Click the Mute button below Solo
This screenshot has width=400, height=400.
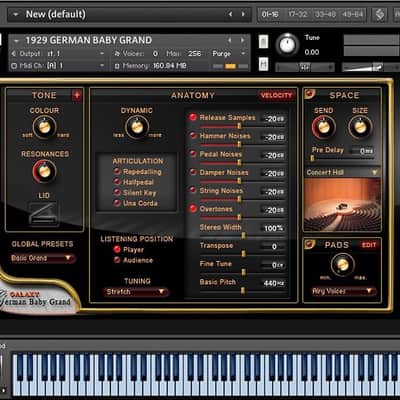click(x=263, y=64)
